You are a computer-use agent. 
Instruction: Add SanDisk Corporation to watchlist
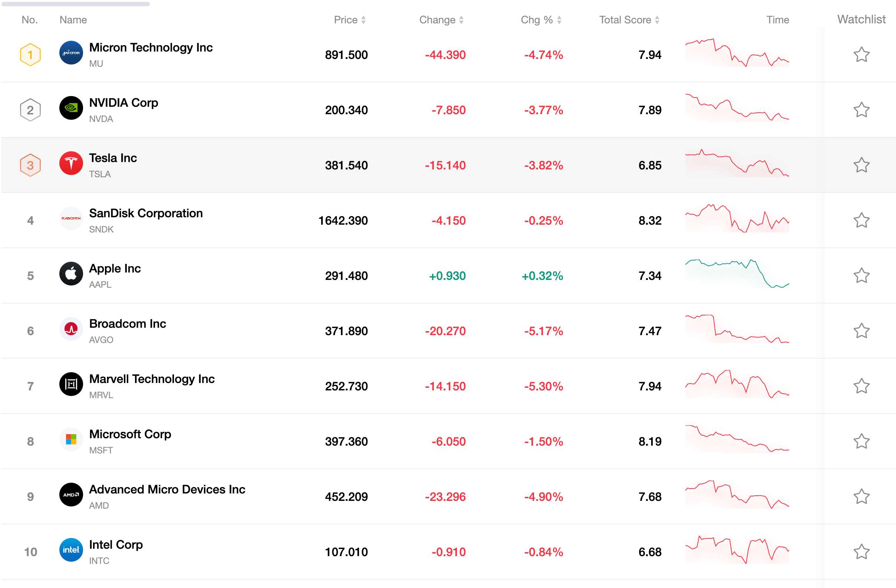click(x=862, y=220)
